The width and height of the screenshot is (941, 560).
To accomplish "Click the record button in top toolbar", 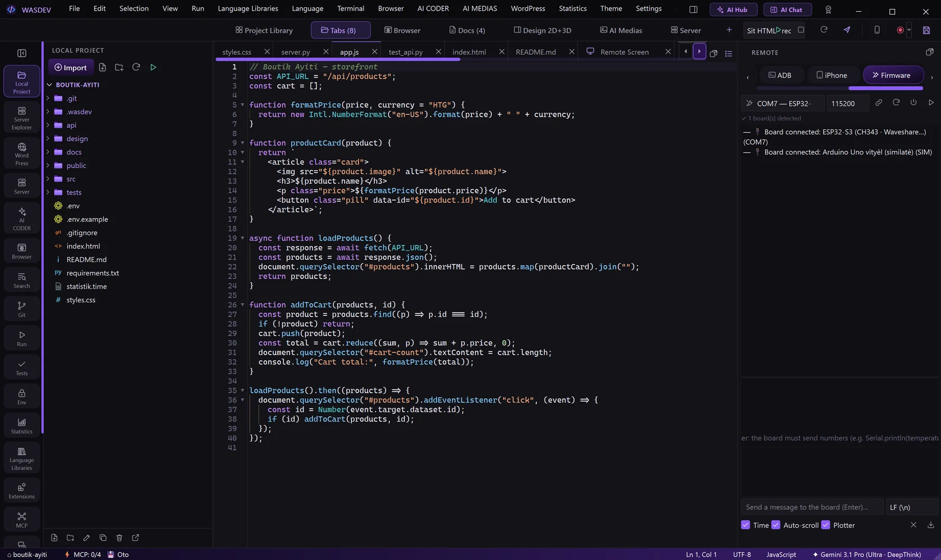I will click(900, 30).
